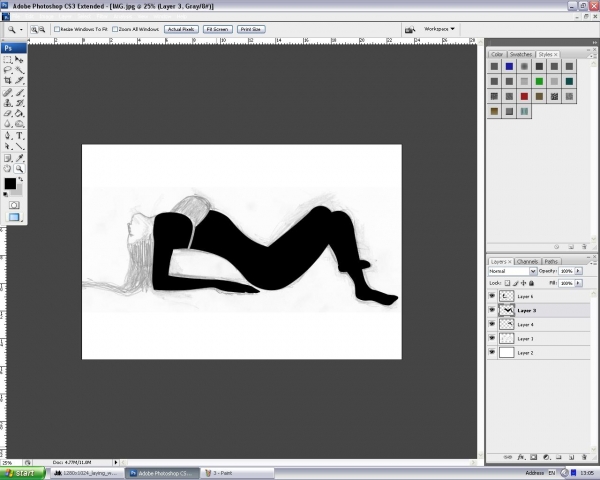Screen dimensions: 600x480
Task: Open the Layers panel options menu
Action: point(591,263)
